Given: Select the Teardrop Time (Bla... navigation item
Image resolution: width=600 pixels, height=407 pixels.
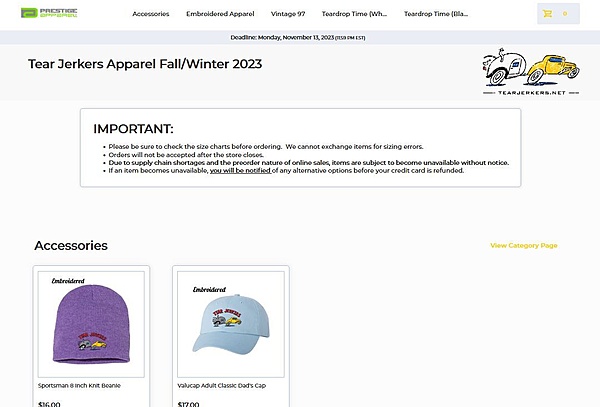Looking at the screenshot, I should 436,14.
